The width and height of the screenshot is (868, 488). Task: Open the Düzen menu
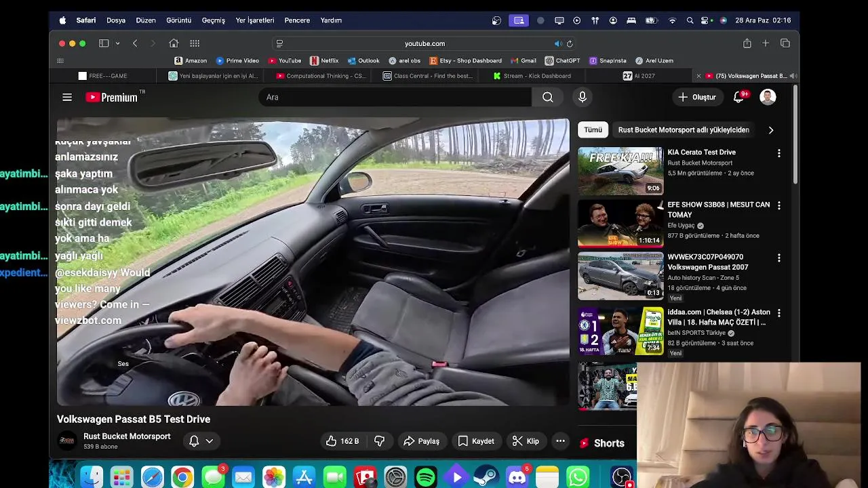(x=146, y=20)
